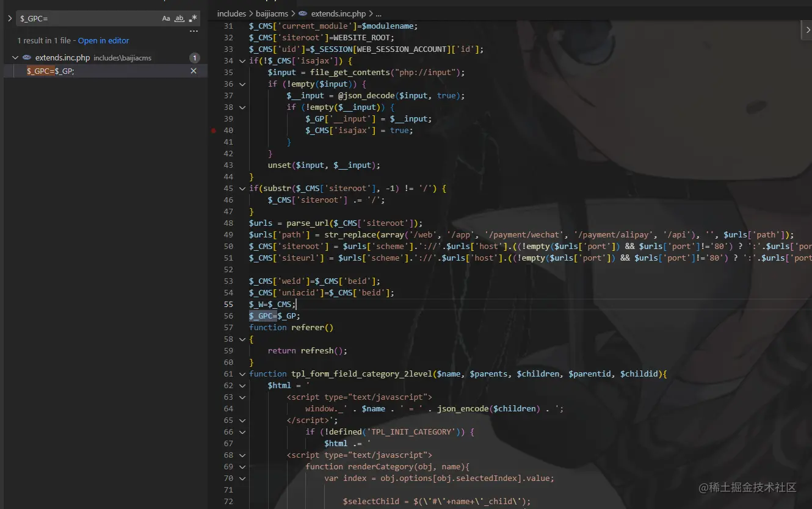This screenshot has width=812, height=509.
Task: Fold the substr if block at line 45
Action: pyautogui.click(x=242, y=189)
